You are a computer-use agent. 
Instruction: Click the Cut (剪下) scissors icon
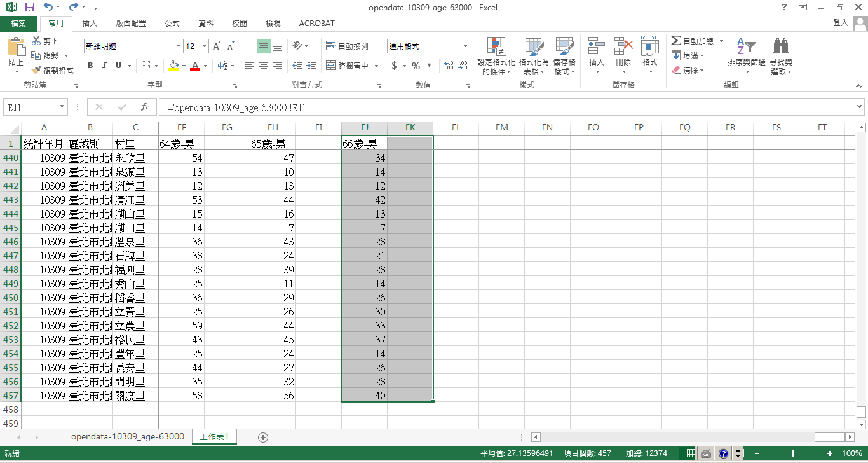point(37,41)
